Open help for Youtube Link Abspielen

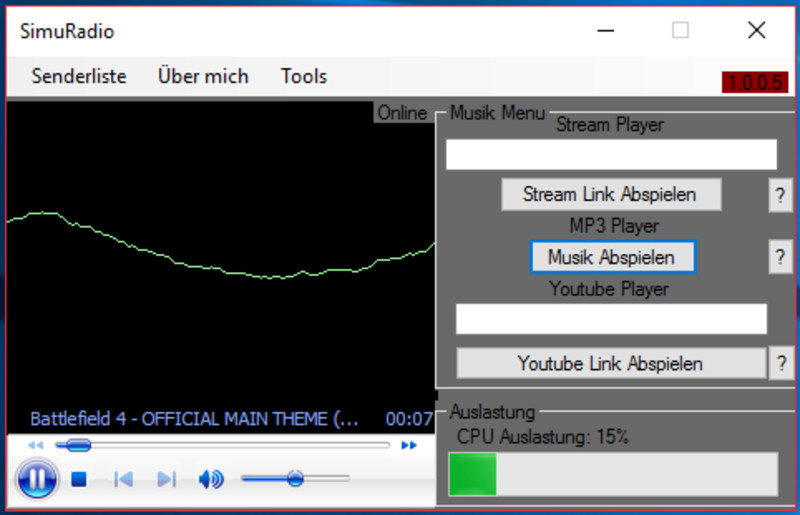[780, 363]
